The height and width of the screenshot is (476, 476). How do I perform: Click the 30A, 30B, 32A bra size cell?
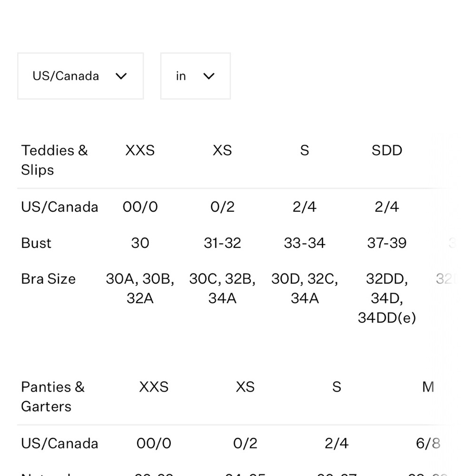click(140, 288)
